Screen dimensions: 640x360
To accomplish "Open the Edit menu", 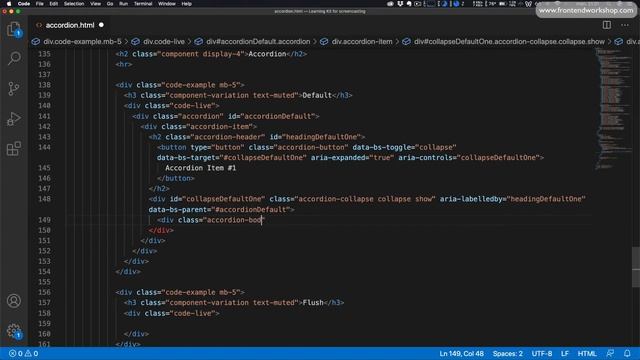I will click(53, 4).
